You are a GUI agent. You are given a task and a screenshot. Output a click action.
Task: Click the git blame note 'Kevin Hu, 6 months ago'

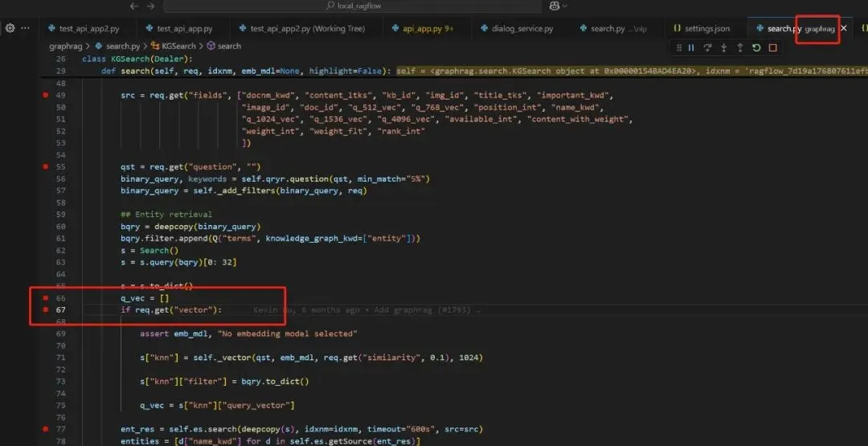[x=306, y=310]
